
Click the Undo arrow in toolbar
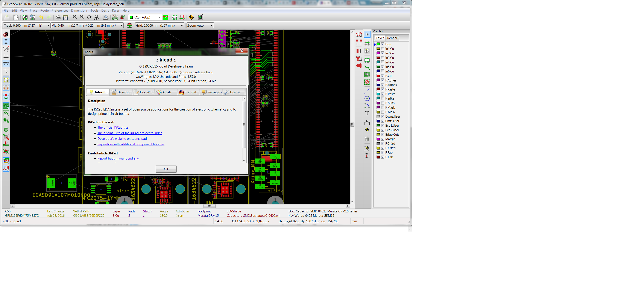click(x=41, y=17)
